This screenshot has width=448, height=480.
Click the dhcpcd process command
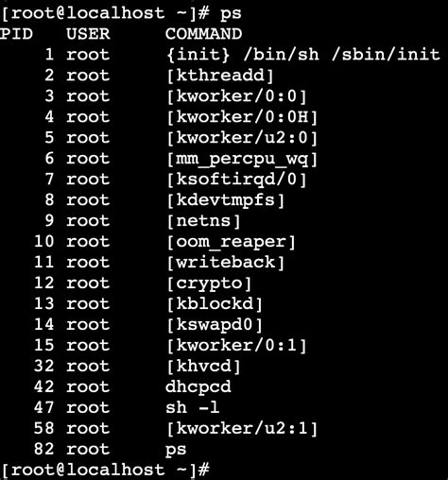pos(198,387)
